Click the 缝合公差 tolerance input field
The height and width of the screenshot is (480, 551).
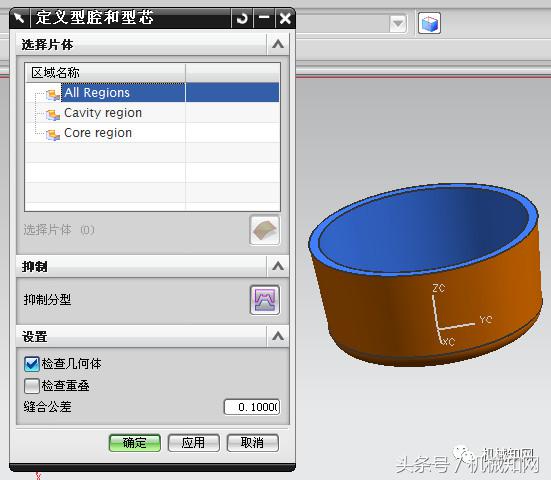[252, 407]
